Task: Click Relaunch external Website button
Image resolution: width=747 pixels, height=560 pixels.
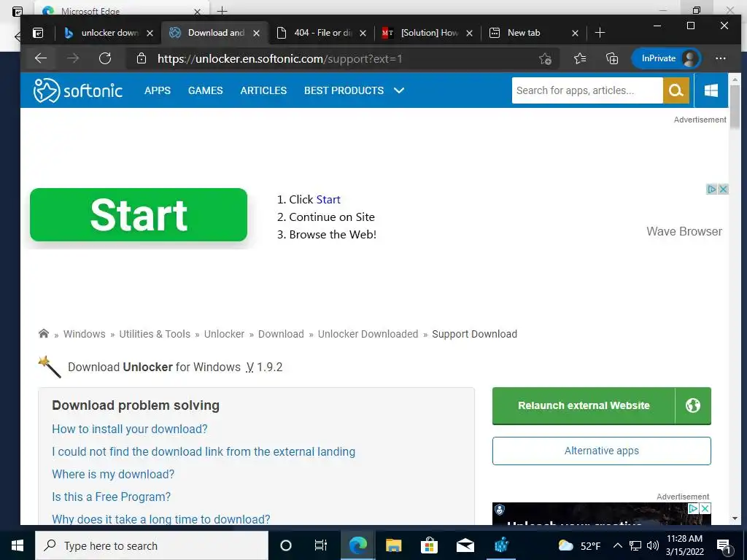Action: [x=584, y=405]
